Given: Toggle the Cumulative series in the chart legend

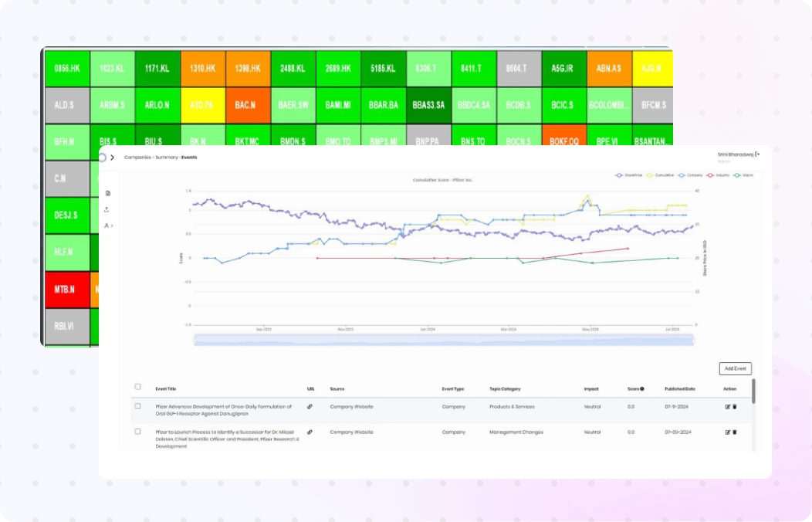Looking at the screenshot, I should click(660, 175).
